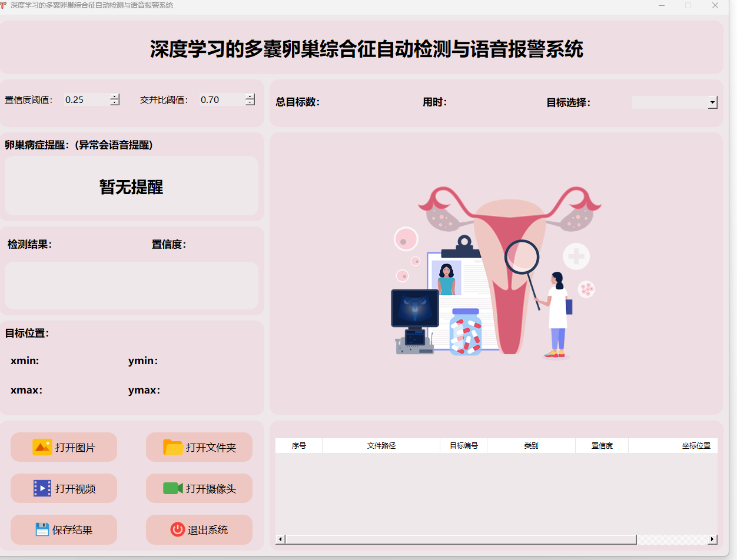Image resolution: width=737 pixels, height=560 pixels.
Task: Select the 类别 column header
Action: (x=532, y=446)
